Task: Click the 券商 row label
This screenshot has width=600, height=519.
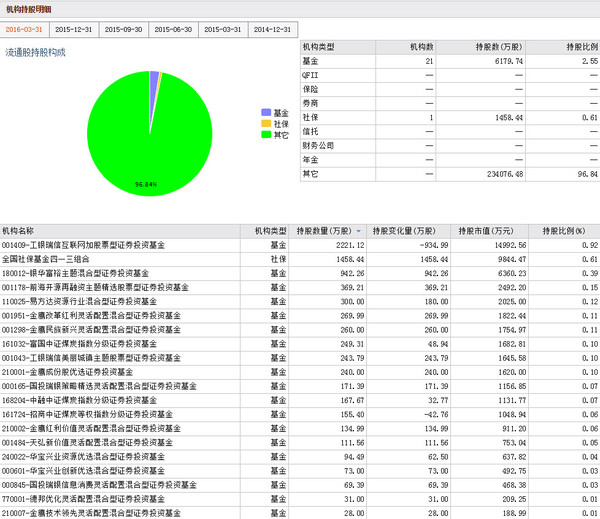Action: pos(310,103)
